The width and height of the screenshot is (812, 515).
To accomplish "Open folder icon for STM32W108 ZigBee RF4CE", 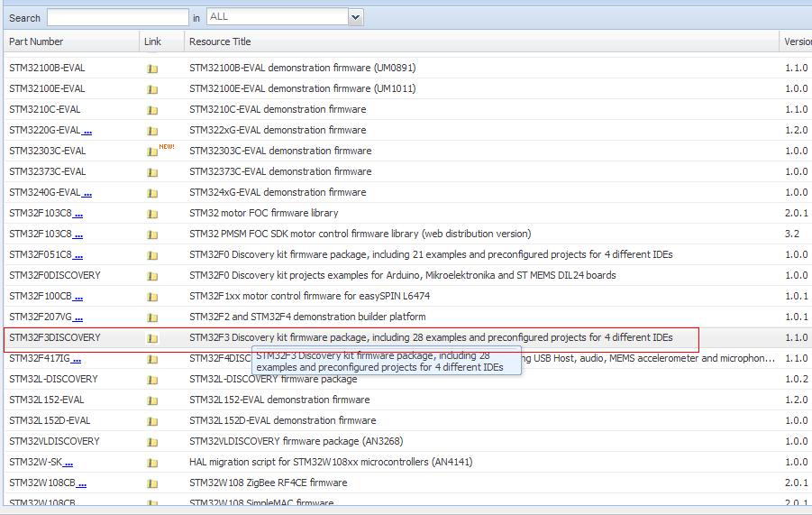I will [x=152, y=483].
